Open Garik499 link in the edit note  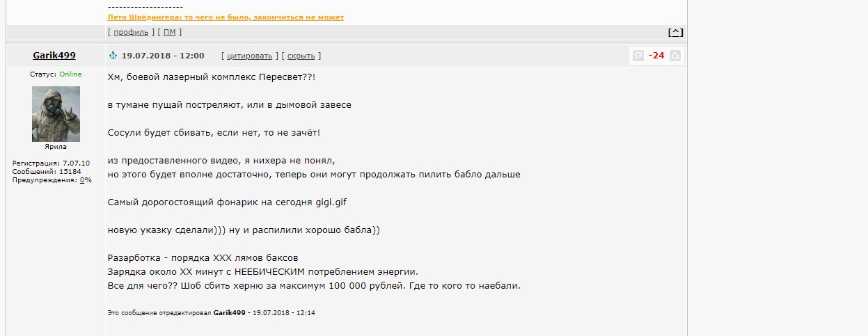point(230,313)
